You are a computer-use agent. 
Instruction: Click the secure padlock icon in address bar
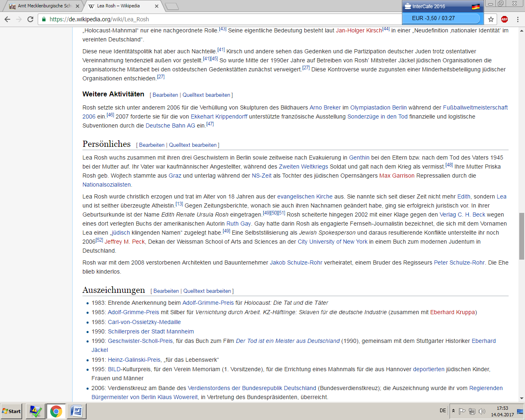point(44,19)
